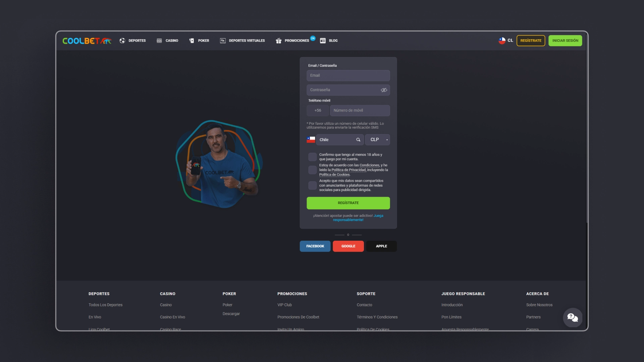The width and height of the screenshot is (644, 362).
Task: Click the Iniciar Sesión button
Action: (x=565, y=41)
